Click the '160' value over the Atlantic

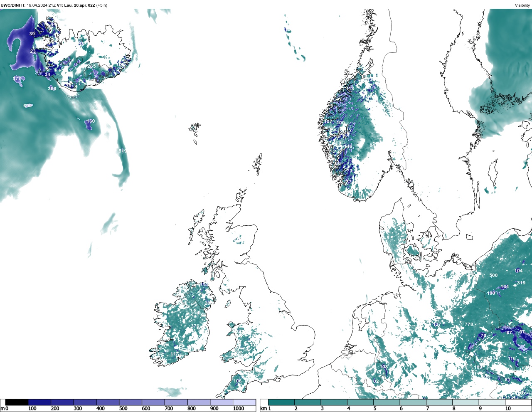coord(91,121)
